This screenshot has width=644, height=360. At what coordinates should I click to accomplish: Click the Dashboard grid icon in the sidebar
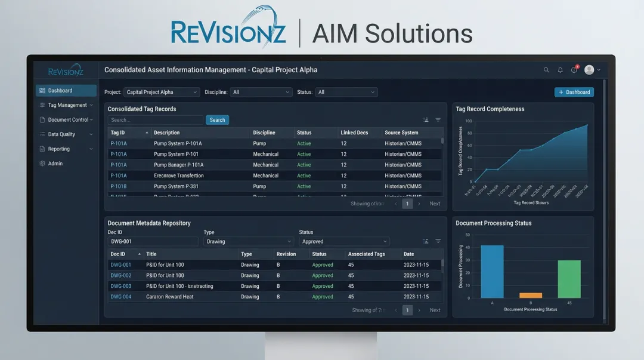(x=42, y=91)
